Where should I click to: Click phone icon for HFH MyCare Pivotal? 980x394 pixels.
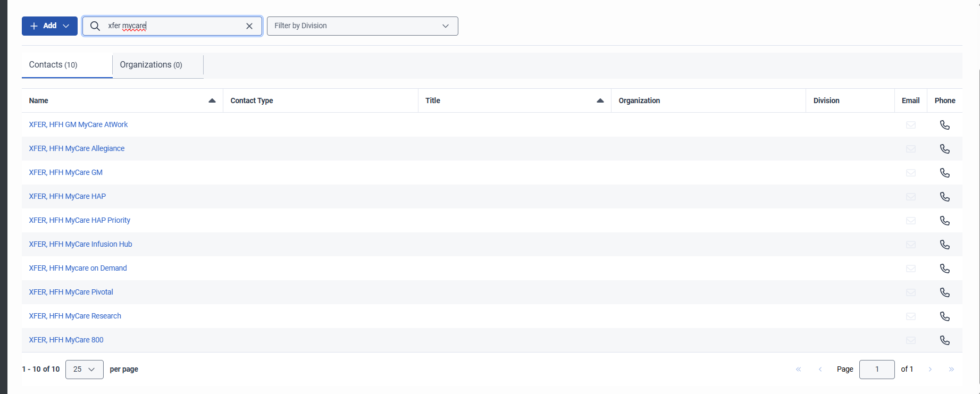tap(944, 292)
